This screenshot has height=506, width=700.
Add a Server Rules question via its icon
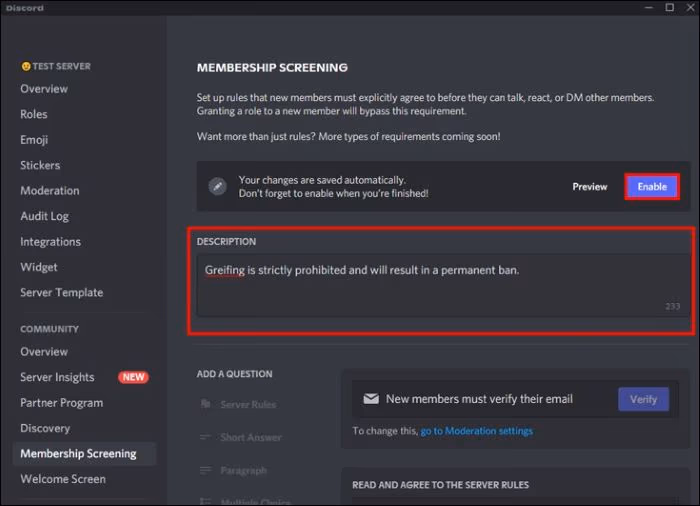(205, 405)
